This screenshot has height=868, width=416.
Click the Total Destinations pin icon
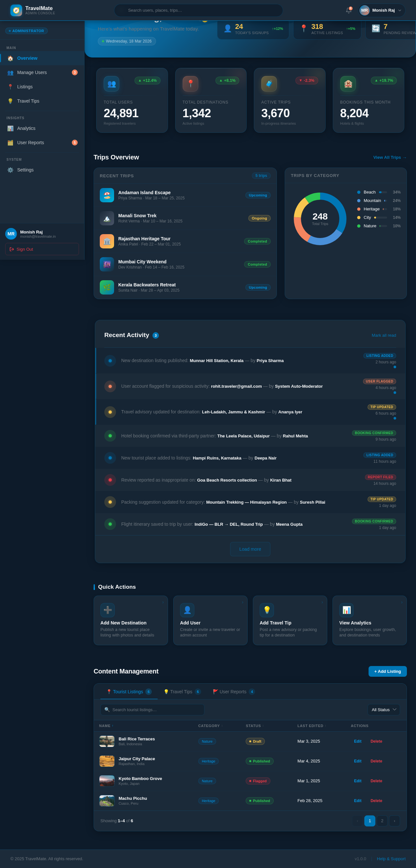pos(190,83)
